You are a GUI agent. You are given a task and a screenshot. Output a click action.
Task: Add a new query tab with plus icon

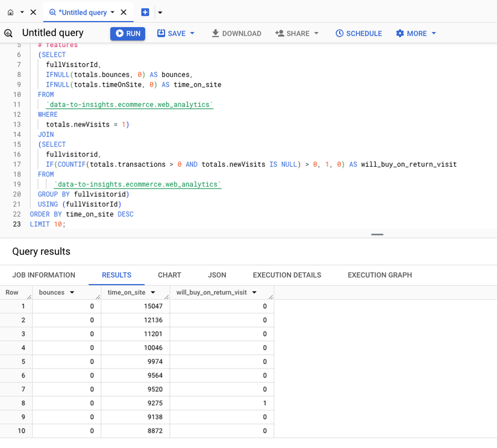(x=145, y=12)
